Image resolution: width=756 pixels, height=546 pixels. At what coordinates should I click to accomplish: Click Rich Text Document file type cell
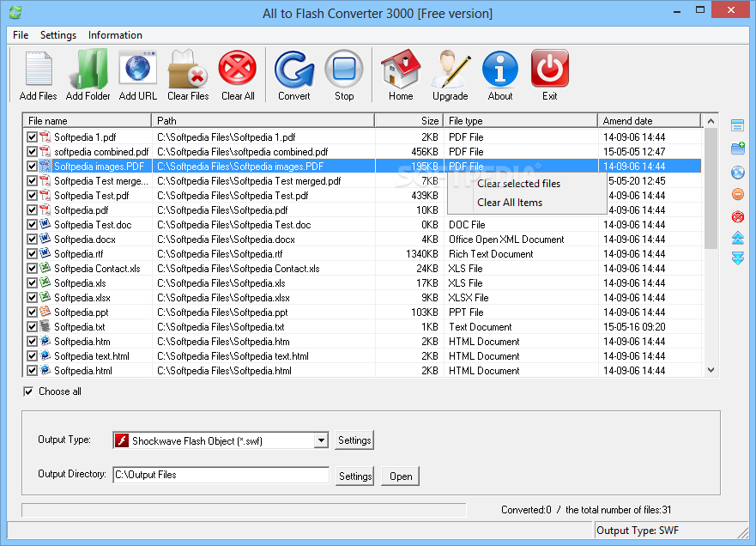(x=491, y=254)
